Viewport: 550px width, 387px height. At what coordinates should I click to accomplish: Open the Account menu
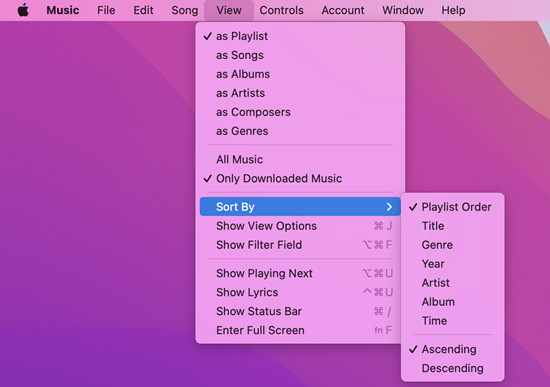pyautogui.click(x=343, y=10)
